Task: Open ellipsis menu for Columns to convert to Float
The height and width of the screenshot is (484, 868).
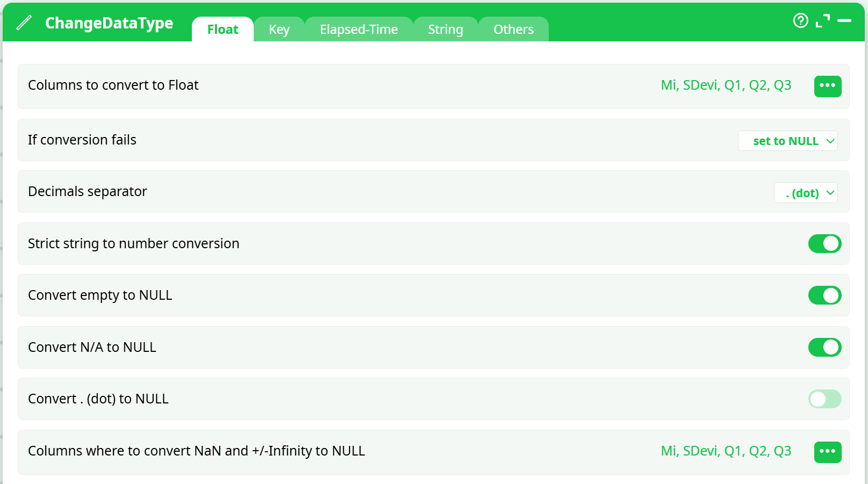Action: click(828, 86)
